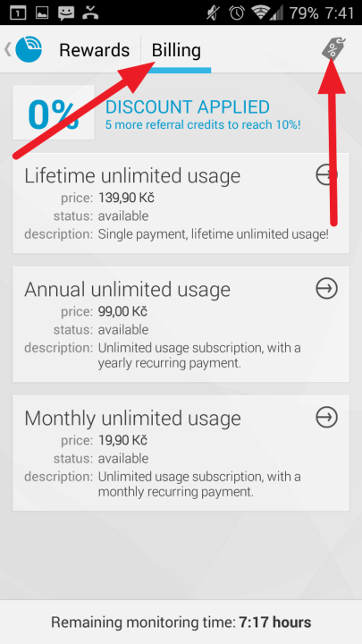Tap the Wi-Fi status bar icon
The width and height of the screenshot is (362, 644).
pyautogui.click(x=261, y=13)
